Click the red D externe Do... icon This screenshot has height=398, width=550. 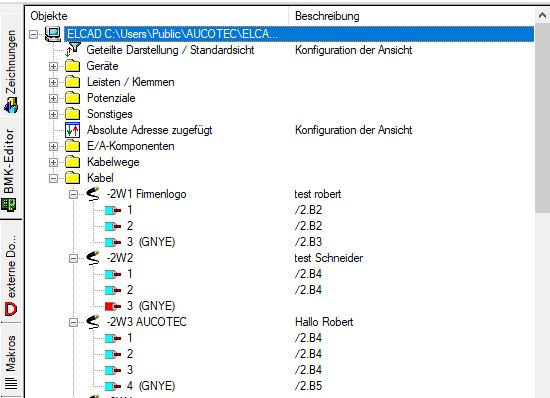point(11,309)
